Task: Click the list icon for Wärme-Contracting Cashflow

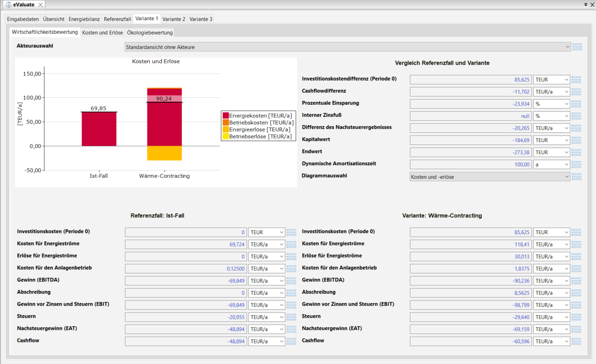Action: click(x=576, y=341)
